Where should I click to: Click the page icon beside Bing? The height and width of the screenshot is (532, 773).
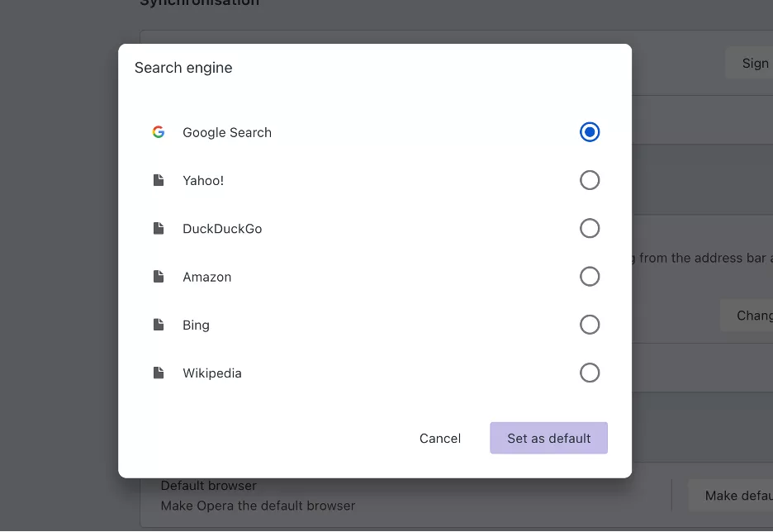pyautogui.click(x=159, y=325)
